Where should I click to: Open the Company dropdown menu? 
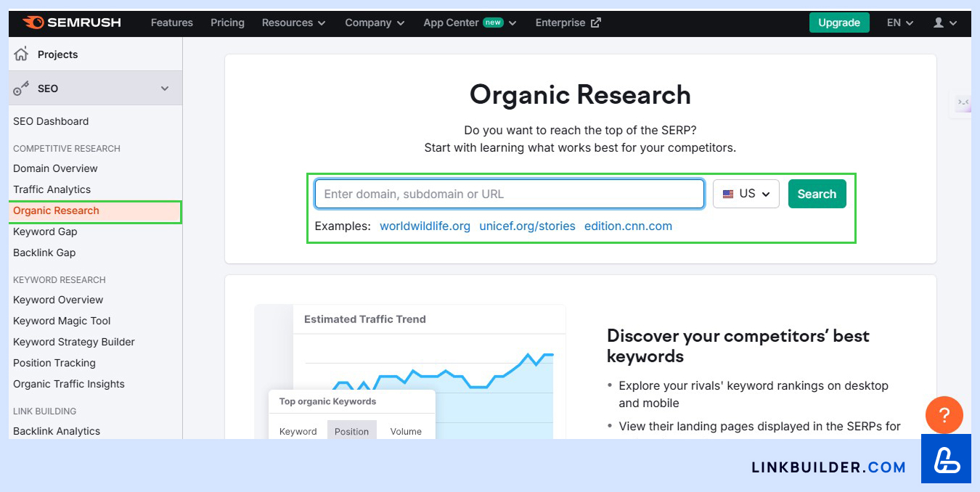click(375, 22)
